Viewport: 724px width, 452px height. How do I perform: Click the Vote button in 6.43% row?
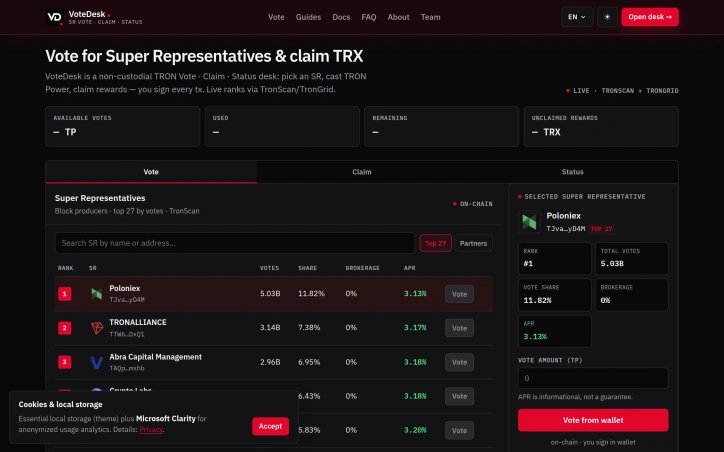click(459, 396)
